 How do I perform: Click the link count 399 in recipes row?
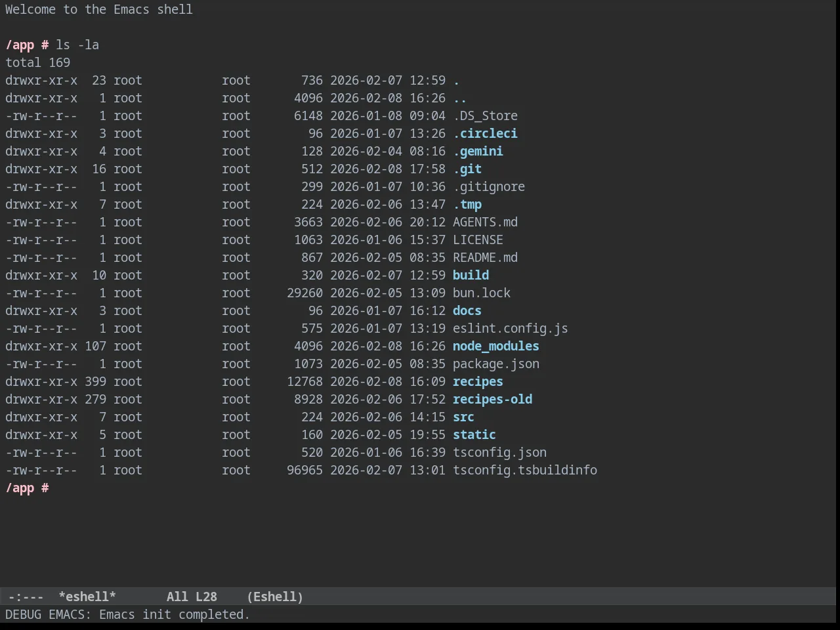click(95, 381)
